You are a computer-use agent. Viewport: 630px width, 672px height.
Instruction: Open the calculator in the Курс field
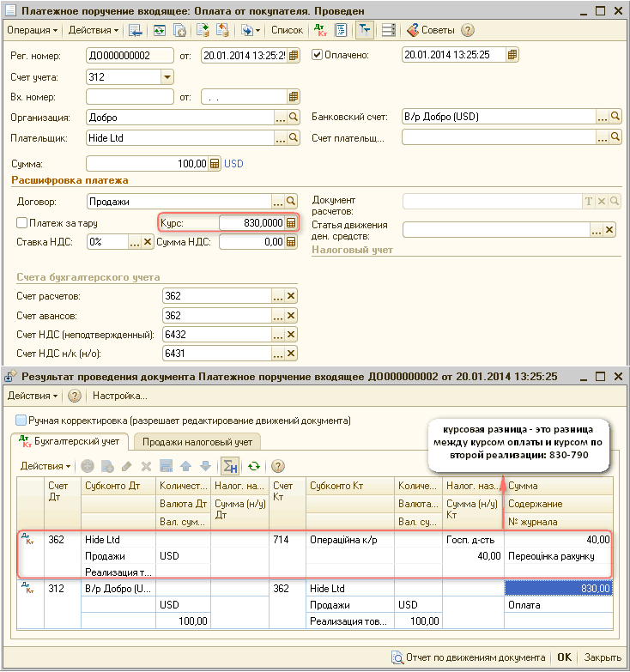(x=292, y=222)
